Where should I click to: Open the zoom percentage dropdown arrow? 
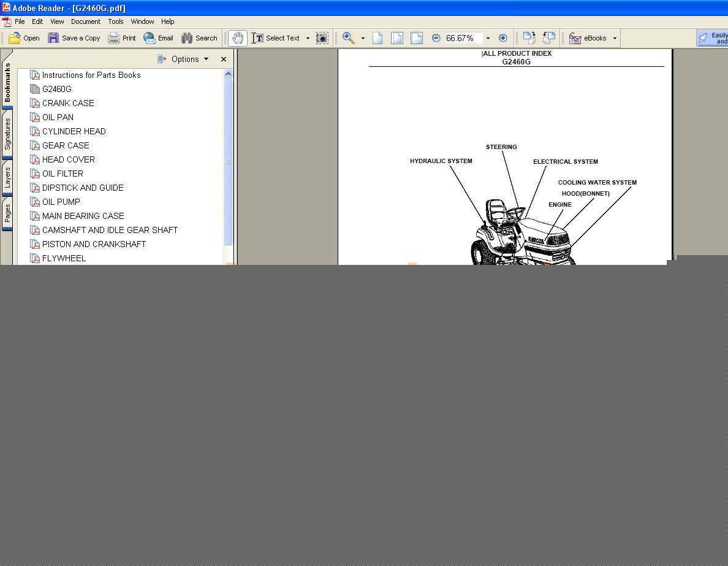click(488, 38)
